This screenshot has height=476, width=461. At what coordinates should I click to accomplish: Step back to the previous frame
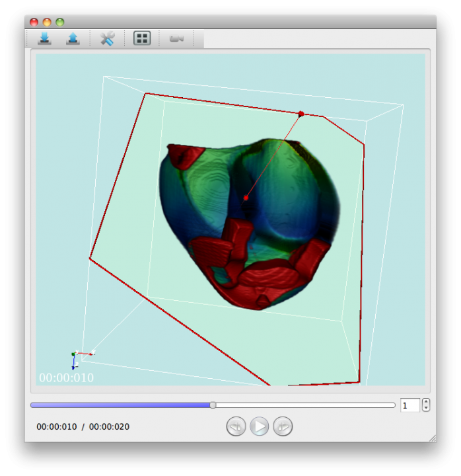click(x=236, y=426)
